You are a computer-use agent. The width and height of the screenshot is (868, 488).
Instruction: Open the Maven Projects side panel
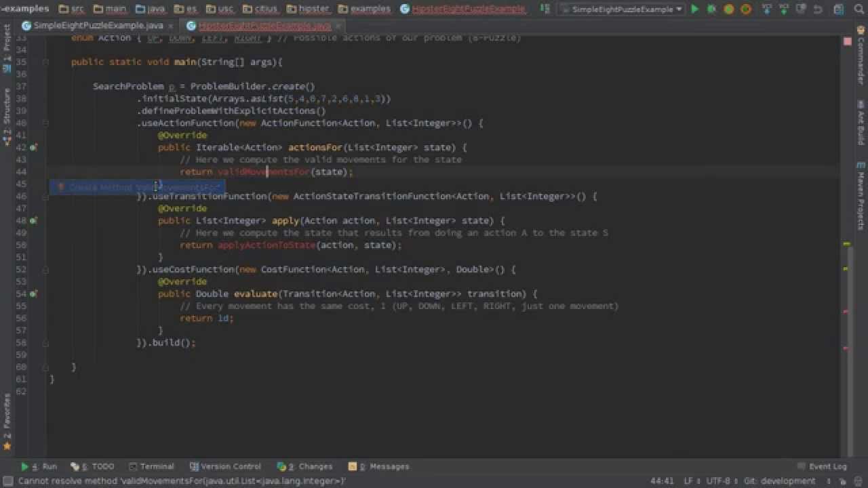click(861, 195)
